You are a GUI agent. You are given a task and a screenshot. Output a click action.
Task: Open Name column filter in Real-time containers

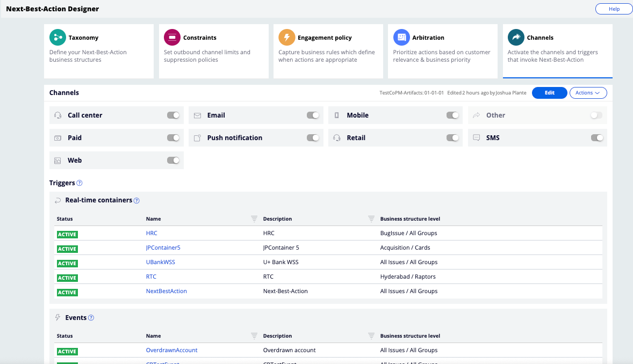[254, 219]
